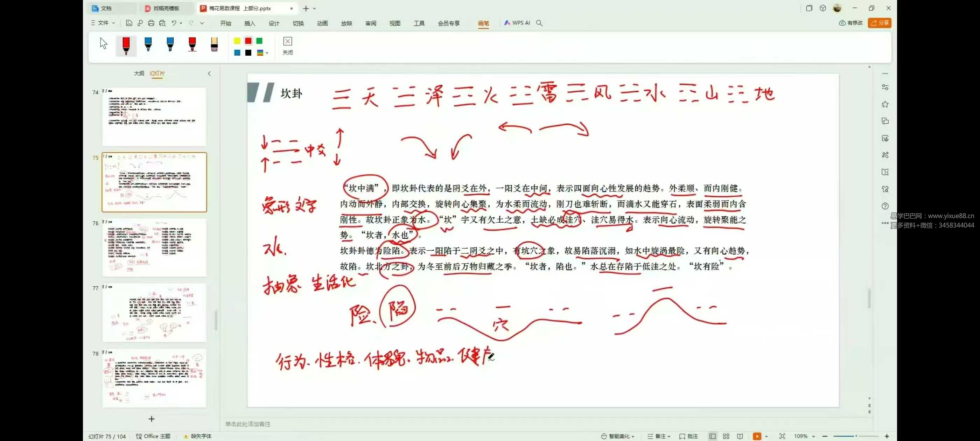Open the 插入 ribbon tab
The image size is (980, 441).
coord(250,23)
